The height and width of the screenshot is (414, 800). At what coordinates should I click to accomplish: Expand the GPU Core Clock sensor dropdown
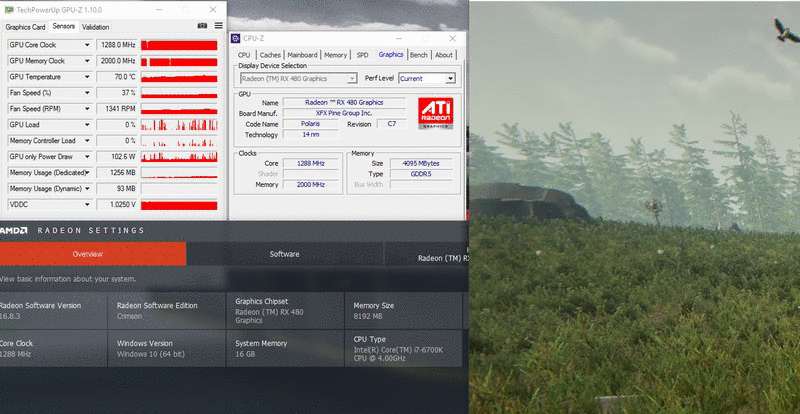[87, 45]
